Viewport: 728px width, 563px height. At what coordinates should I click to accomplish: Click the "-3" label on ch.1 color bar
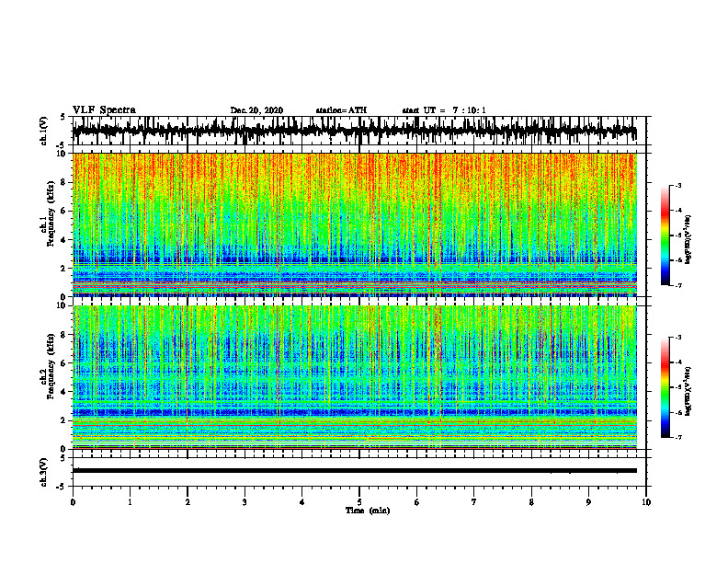(678, 185)
